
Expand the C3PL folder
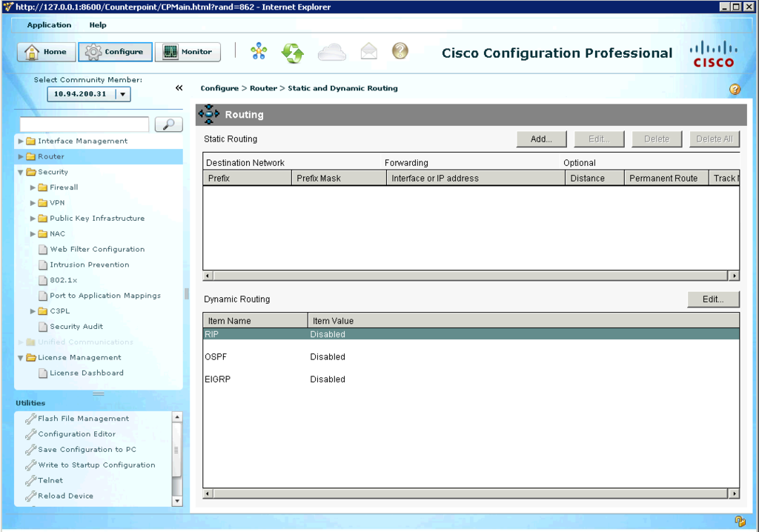coord(33,311)
